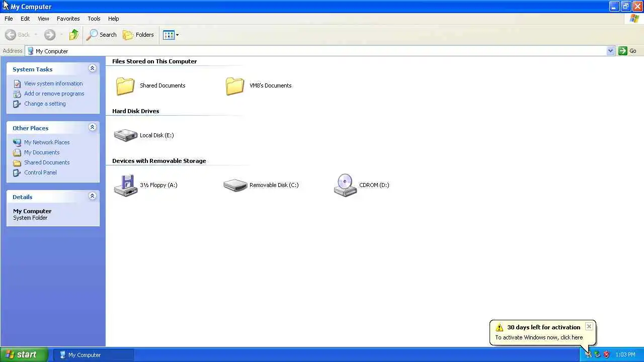This screenshot has width=644, height=362.
Task: Click Add or remove programs link
Action: 54,94
